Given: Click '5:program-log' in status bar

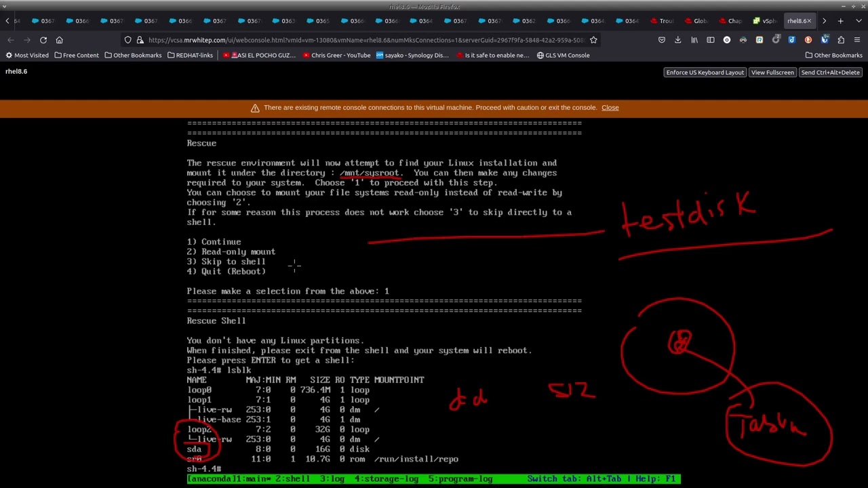Looking at the screenshot, I should tap(460, 479).
